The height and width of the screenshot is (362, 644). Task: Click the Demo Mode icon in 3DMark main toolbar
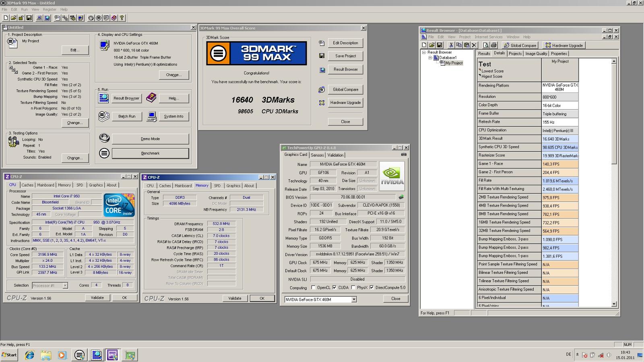(x=91, y=18)
